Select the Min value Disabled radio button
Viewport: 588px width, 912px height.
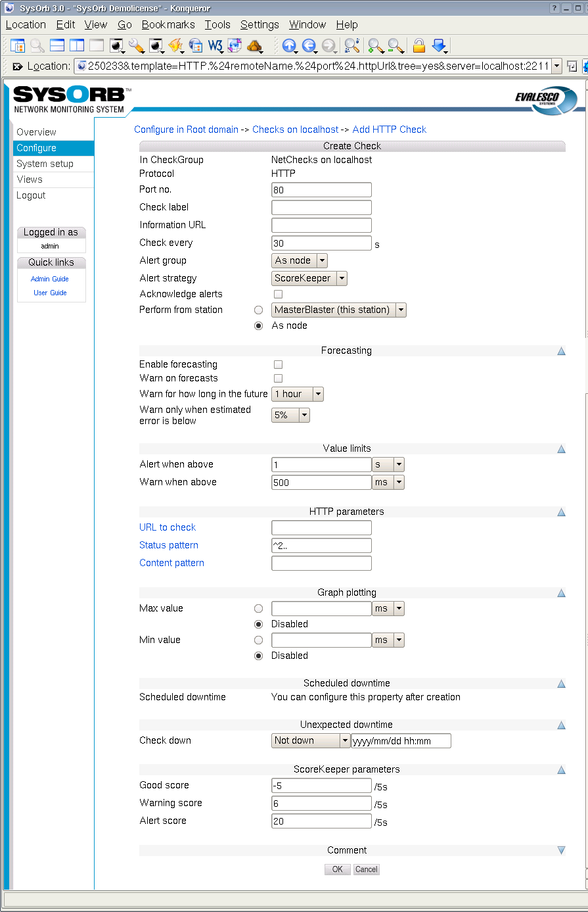pyautogui.click(x=258, y=656)
